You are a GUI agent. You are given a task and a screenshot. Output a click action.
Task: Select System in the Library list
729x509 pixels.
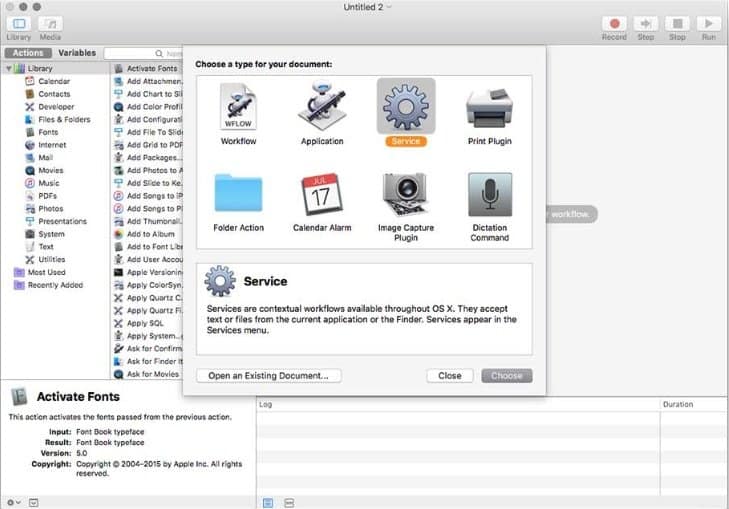tap(51, 234)
